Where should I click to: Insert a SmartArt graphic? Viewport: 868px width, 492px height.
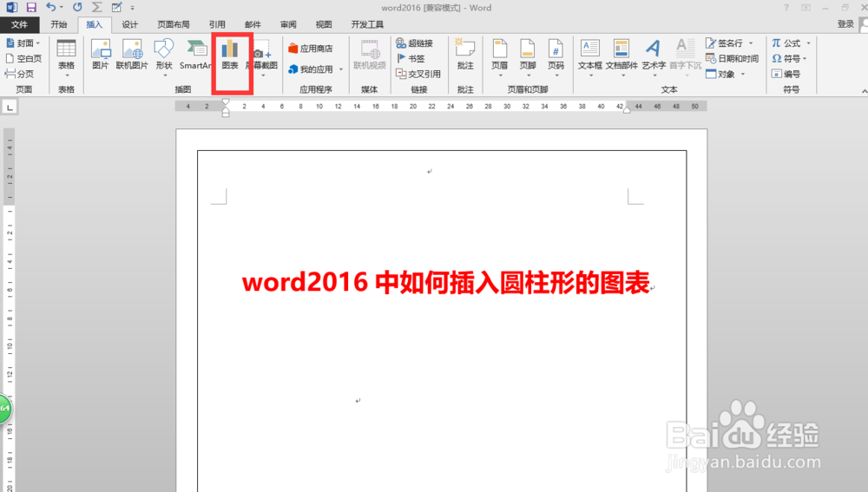194,55
